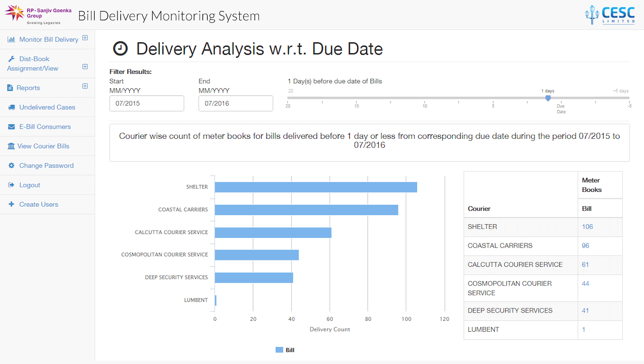This screenshot has width=644, height=364.
Task: Click the envelope icon beside E-Bill Consumers
Action: pos(11,126)
